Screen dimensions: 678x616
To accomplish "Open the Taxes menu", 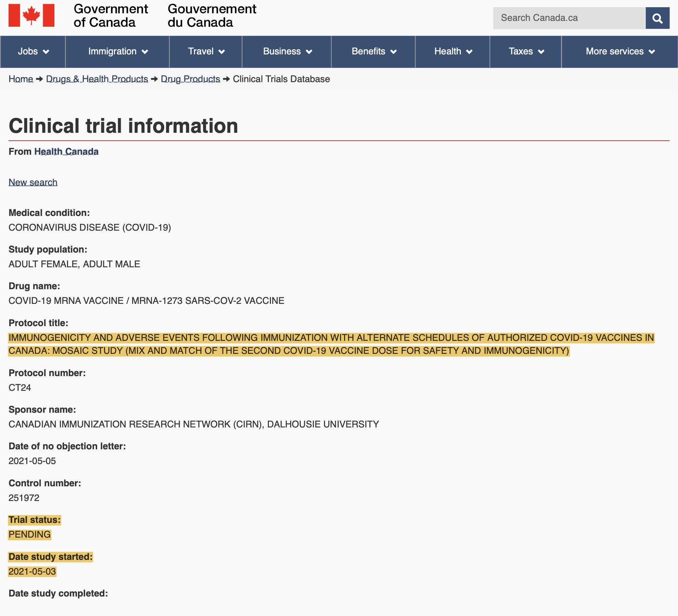I will click(x=526, y=51).
